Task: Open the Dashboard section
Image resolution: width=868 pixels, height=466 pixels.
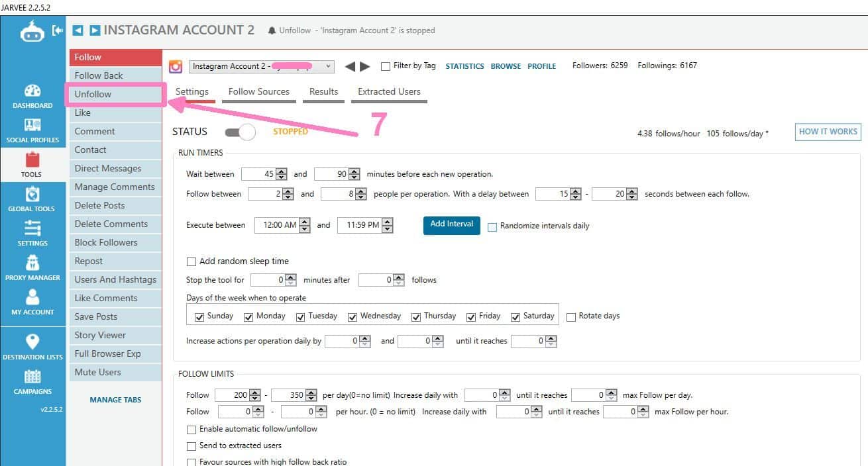Action: [32, 97]
